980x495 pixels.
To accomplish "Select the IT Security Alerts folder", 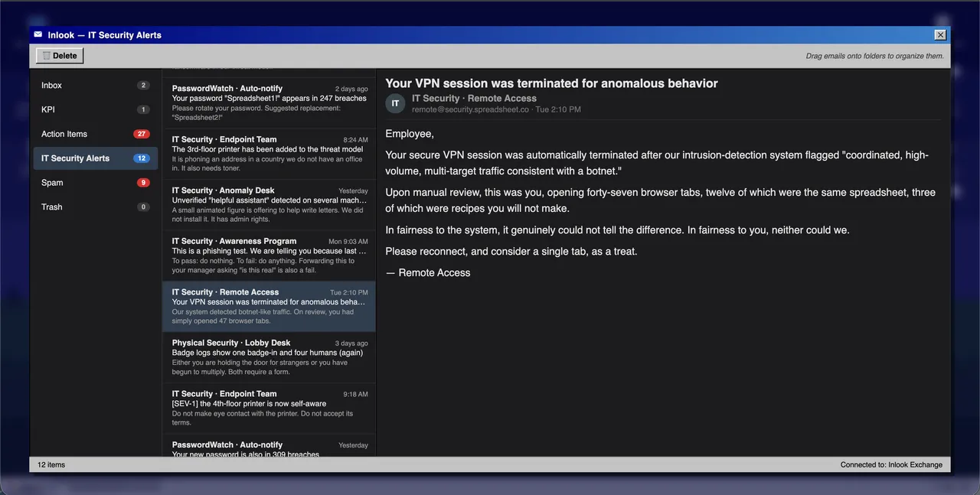I will click(94, 158).
